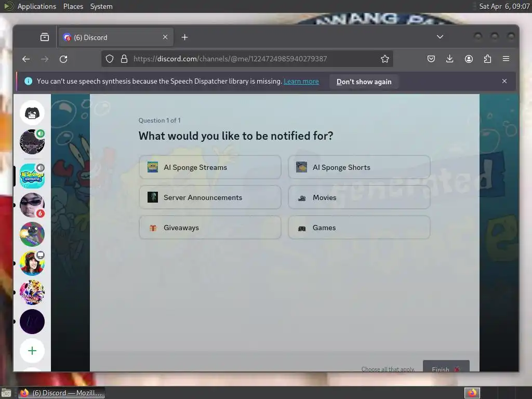Click the Finish button
Screen dimensions: 532x399
[446, 367]
